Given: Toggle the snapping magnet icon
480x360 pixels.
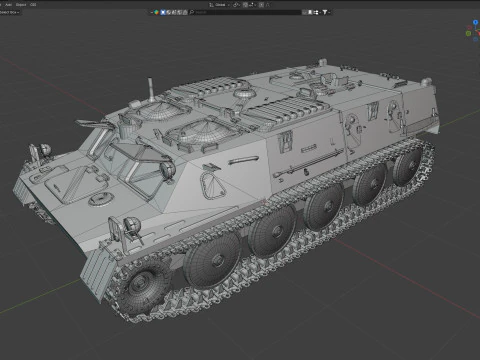Looking at the screenshot, I should tap(245, 5).
